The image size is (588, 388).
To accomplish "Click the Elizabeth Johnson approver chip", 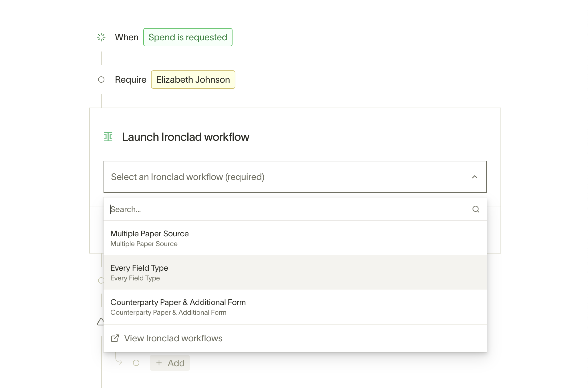I will tap(193, 80).
